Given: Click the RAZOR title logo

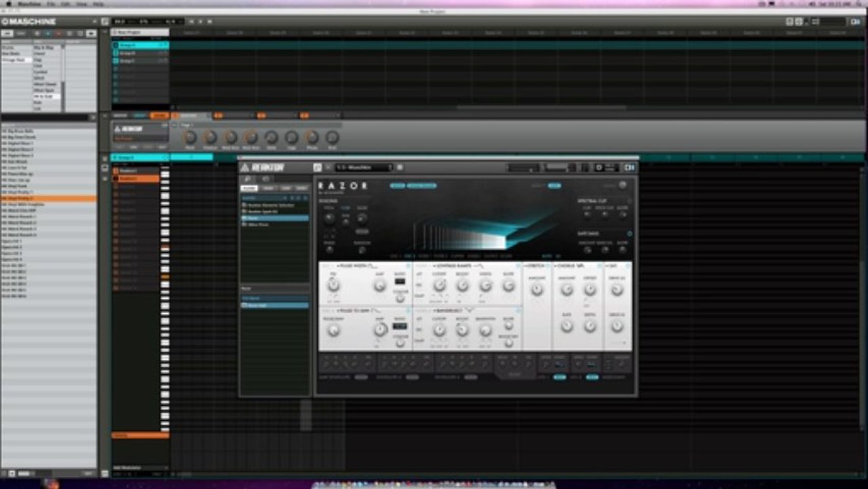Looking at the screenshot, I should pyautogui.click(x=343, y=185).
